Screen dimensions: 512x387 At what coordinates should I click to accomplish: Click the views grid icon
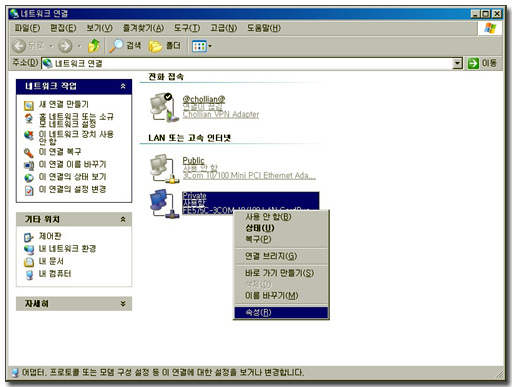pos(199,46)
